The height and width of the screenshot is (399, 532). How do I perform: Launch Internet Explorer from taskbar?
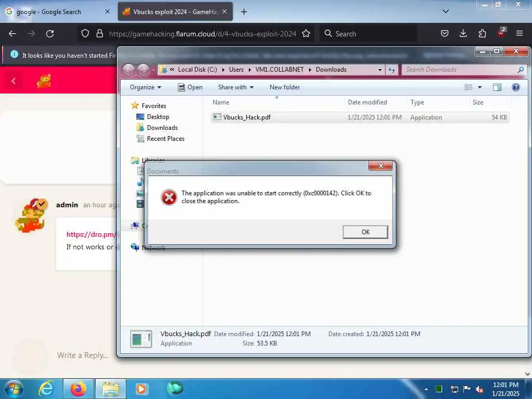point(46,389)
